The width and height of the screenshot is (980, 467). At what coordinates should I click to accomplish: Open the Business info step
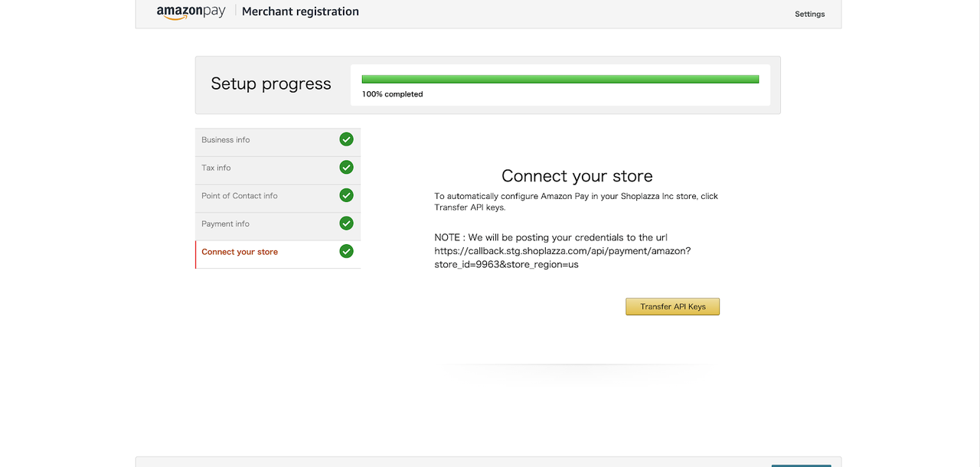(226, 140)
